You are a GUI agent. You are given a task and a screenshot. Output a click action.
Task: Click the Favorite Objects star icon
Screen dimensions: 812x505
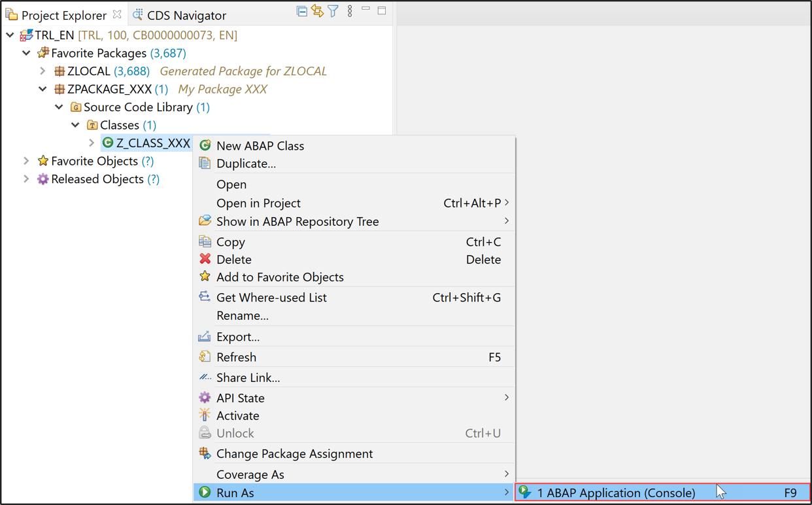43,161
